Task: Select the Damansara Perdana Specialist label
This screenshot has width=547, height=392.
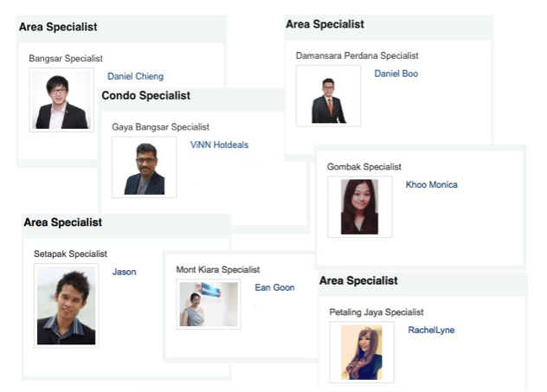Action: pos(357,55)
